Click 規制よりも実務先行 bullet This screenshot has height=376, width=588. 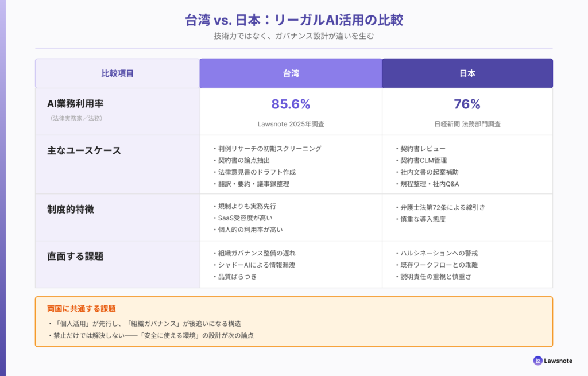click(x=245, y=206)
